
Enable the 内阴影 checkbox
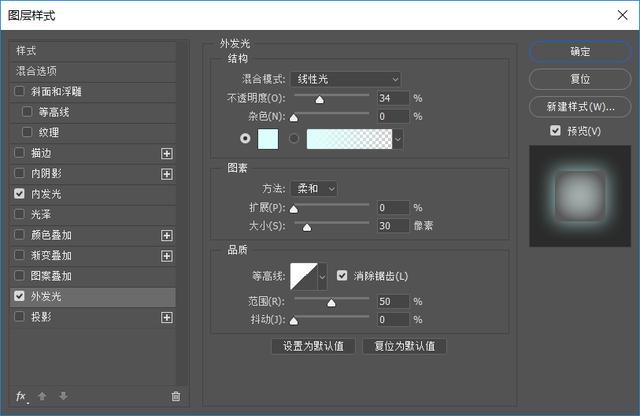(19, 173)
